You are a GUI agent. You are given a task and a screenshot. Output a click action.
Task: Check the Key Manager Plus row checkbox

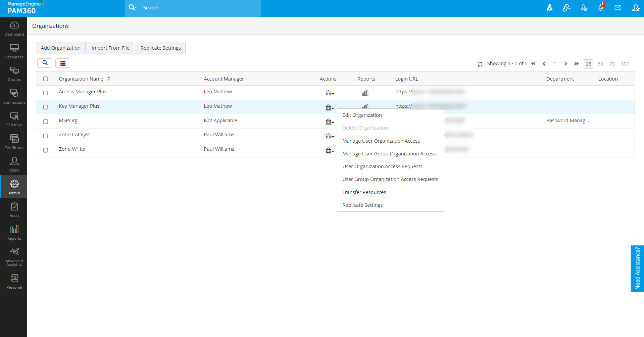pyautogui.click(x=46, y=107)
